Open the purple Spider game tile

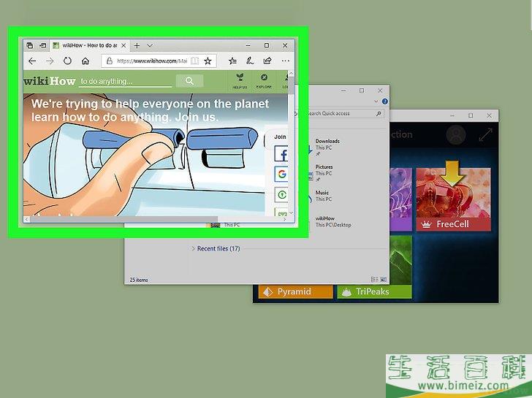[400, 199]
